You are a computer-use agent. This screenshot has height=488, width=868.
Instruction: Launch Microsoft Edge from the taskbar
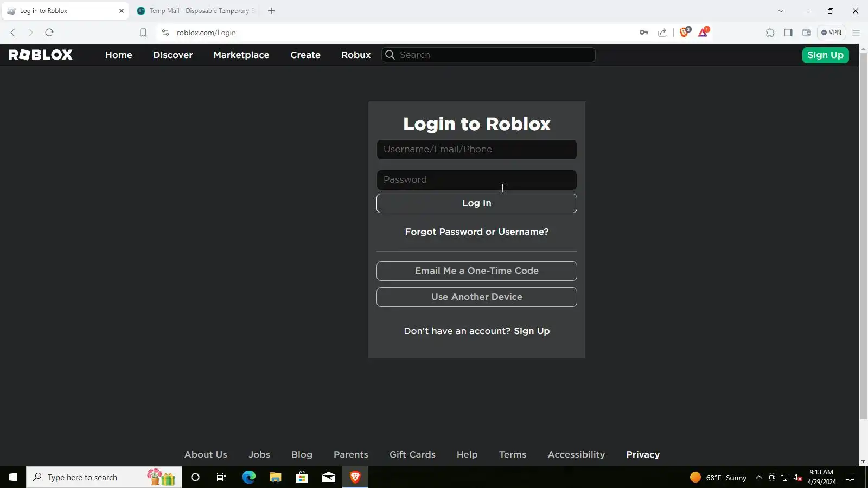pos(248,477)
